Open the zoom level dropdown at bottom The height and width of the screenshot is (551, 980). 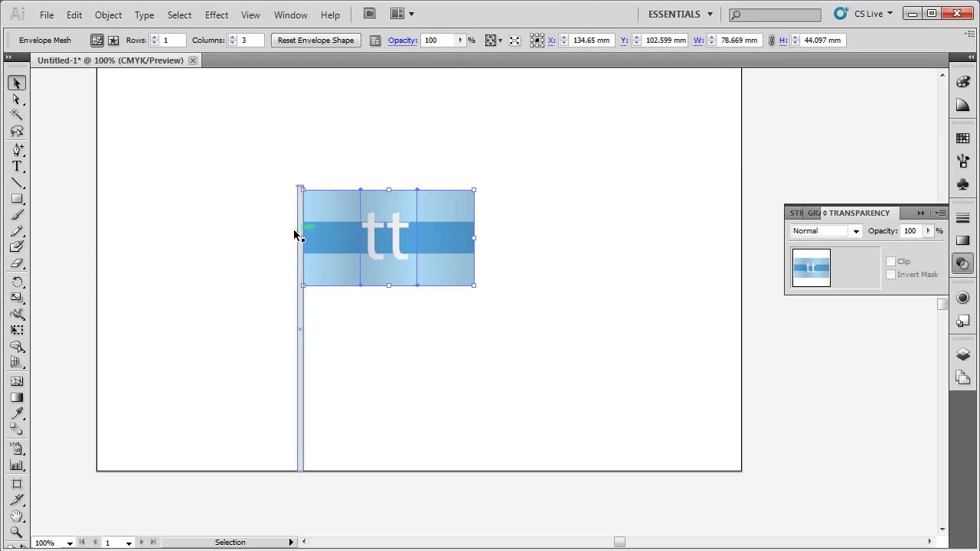coord(70,543)
